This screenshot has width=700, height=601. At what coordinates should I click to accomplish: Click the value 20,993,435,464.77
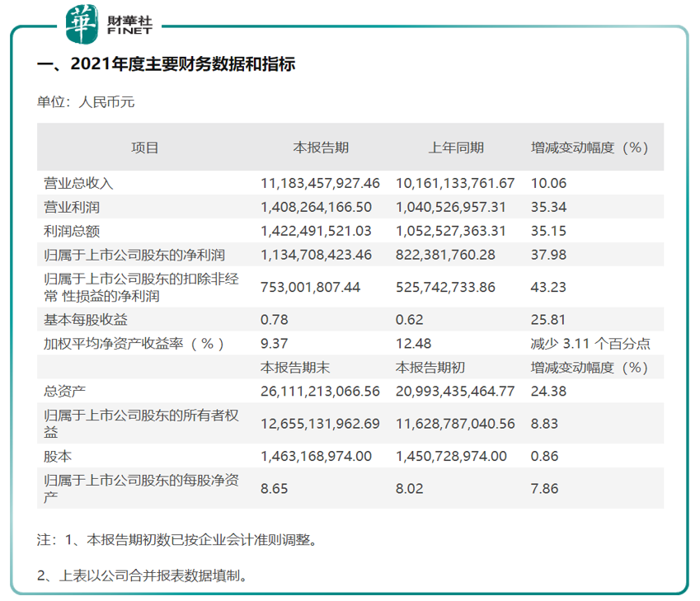[455, 392]
